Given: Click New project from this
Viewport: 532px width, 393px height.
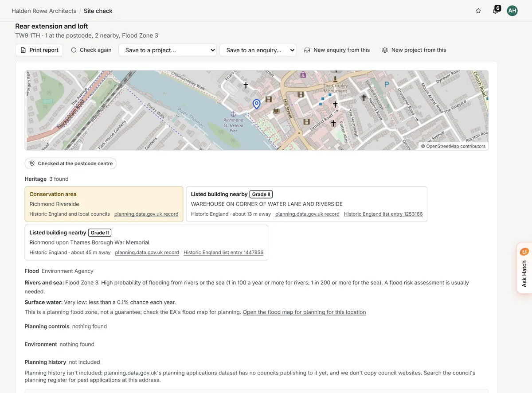Looking at the screenshot, I should (x=414, y=50).
